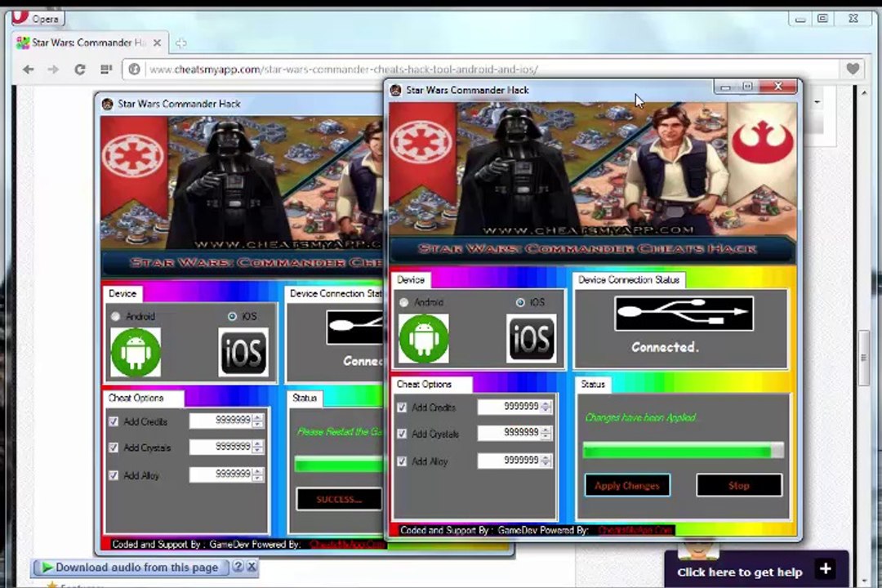Viewport: 882px width, 588px height.
Task: Click the Stop button
Action: [738, 486]
